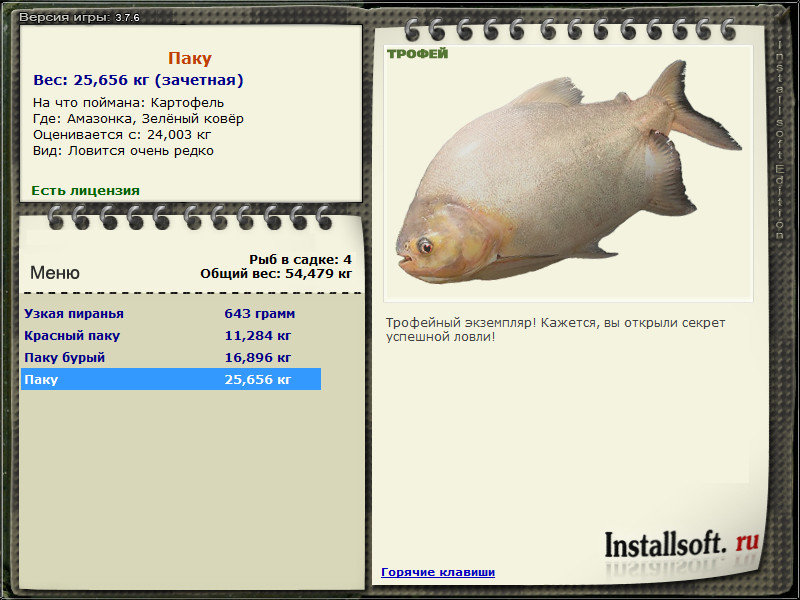Click the Где: Амазонка, Зелёный ковёр line

[138, 119]
